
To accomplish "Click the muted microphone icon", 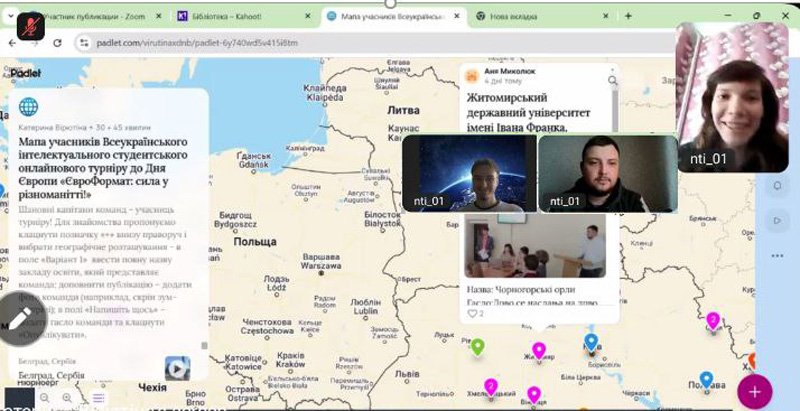I will coord(31,26).
